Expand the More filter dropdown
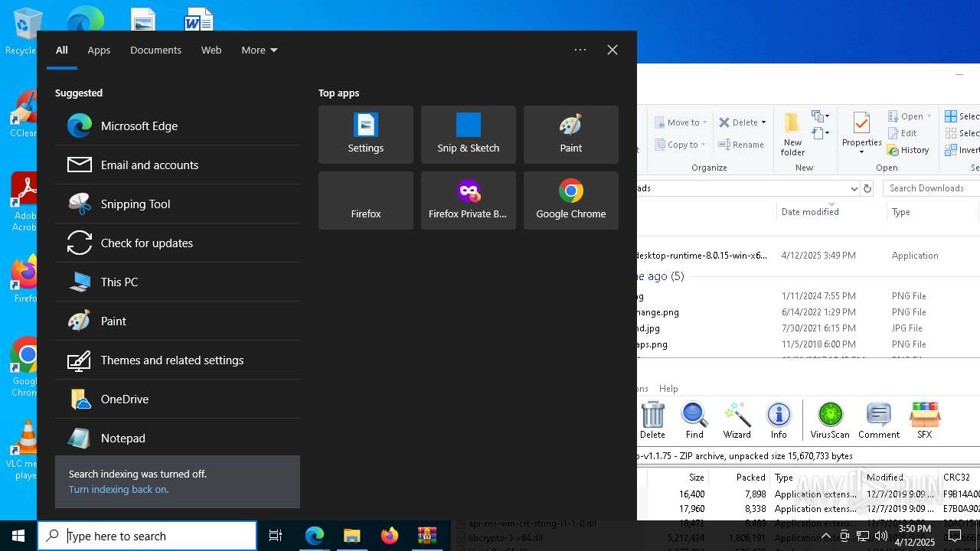This screenshot has width=980, height=551. [x=260, y=50]
